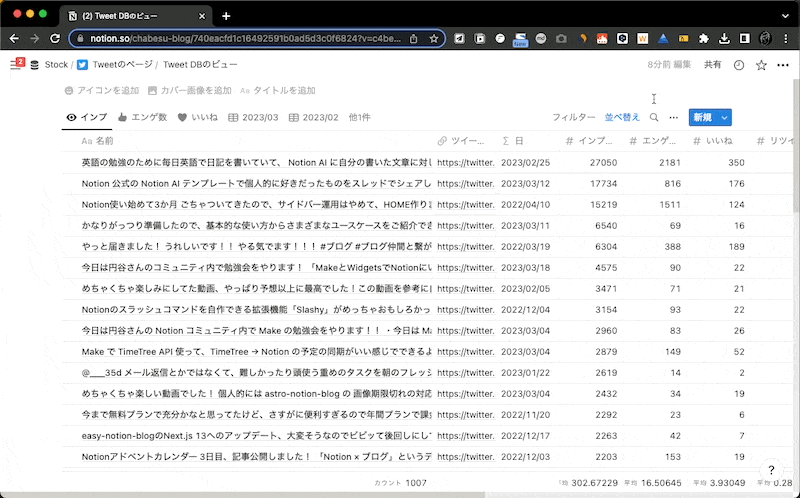Click the Stock database icon in breadcrumb

coord(35,65)
